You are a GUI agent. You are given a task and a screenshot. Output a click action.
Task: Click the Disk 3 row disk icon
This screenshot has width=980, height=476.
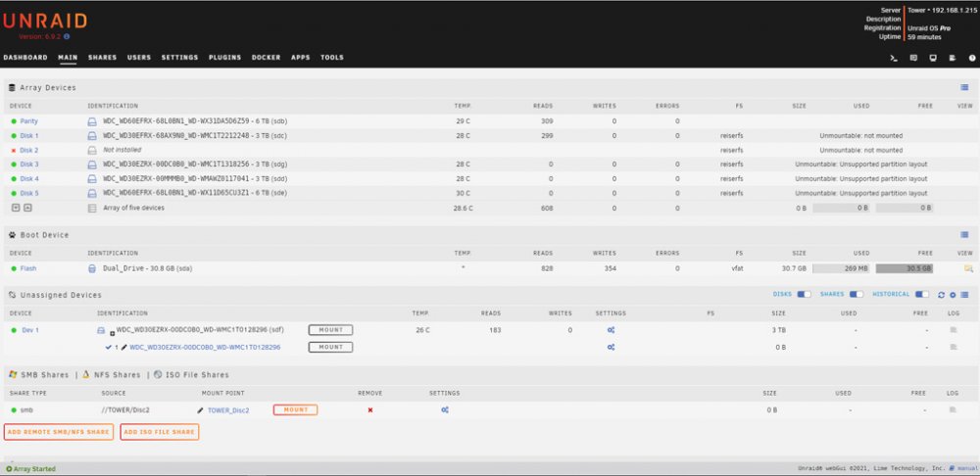[92, 165]
